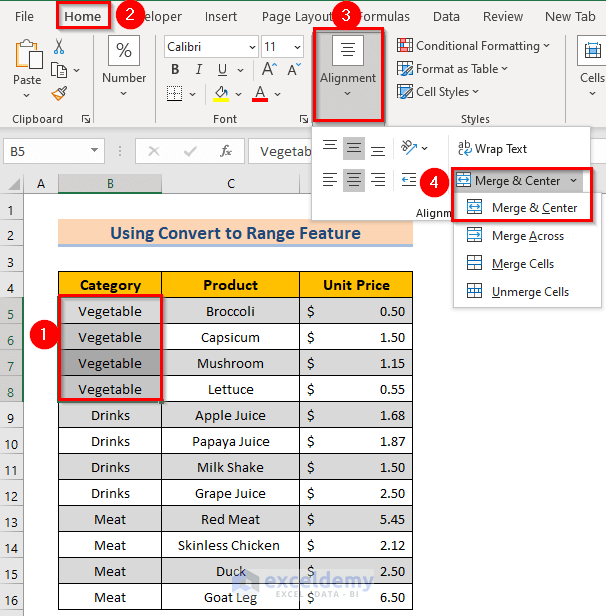
Task: Open Font settings dialog launcher
Action: [304, 119]
